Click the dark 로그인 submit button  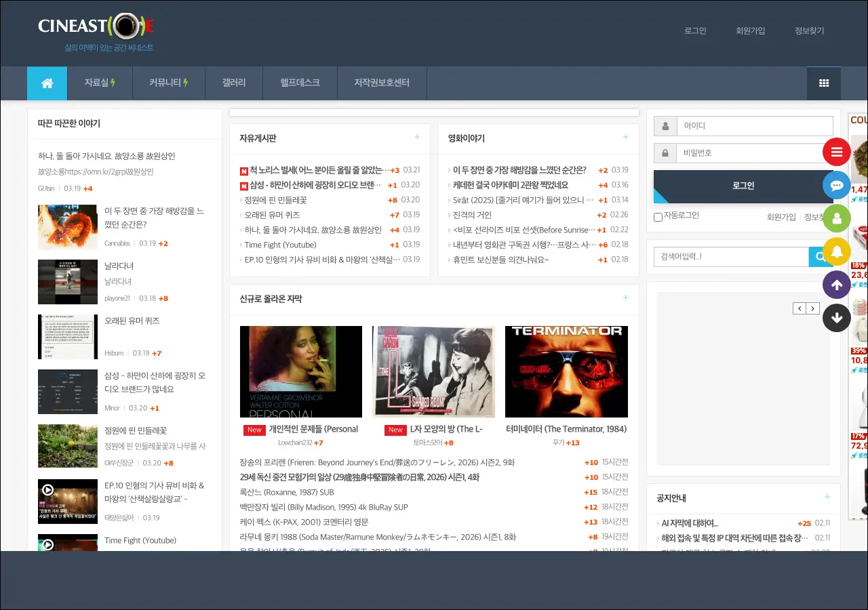click(743, 186)
